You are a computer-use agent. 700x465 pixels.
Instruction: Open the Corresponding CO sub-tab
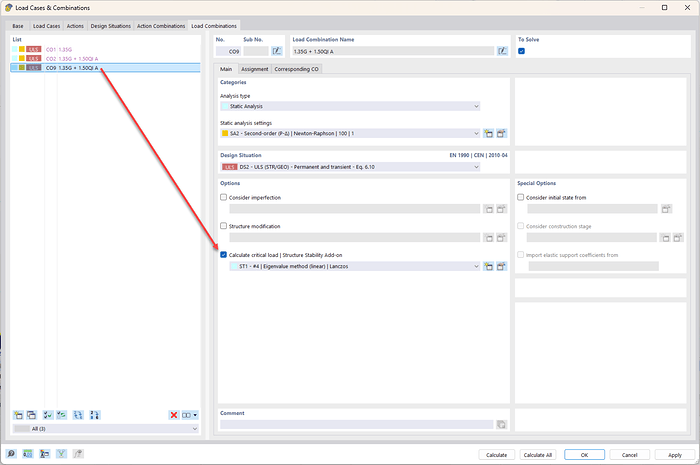tap(296, 69)
